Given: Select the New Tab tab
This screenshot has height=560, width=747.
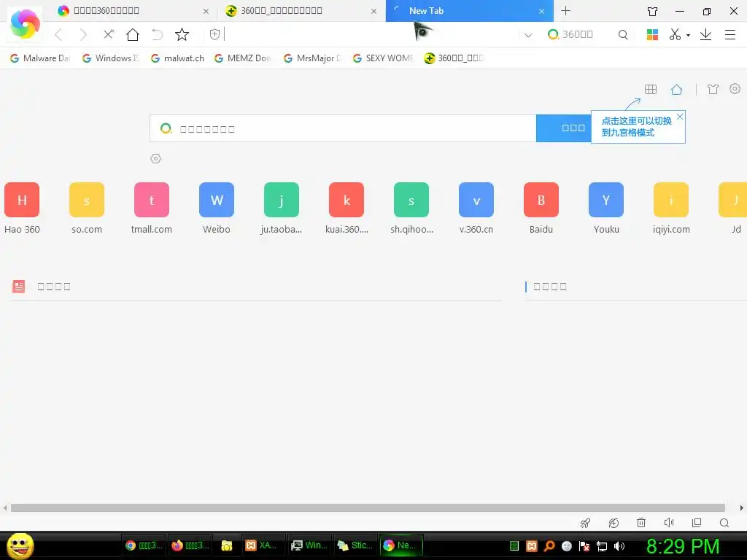Looking at the screenshot, I should [x=469, y=11].
